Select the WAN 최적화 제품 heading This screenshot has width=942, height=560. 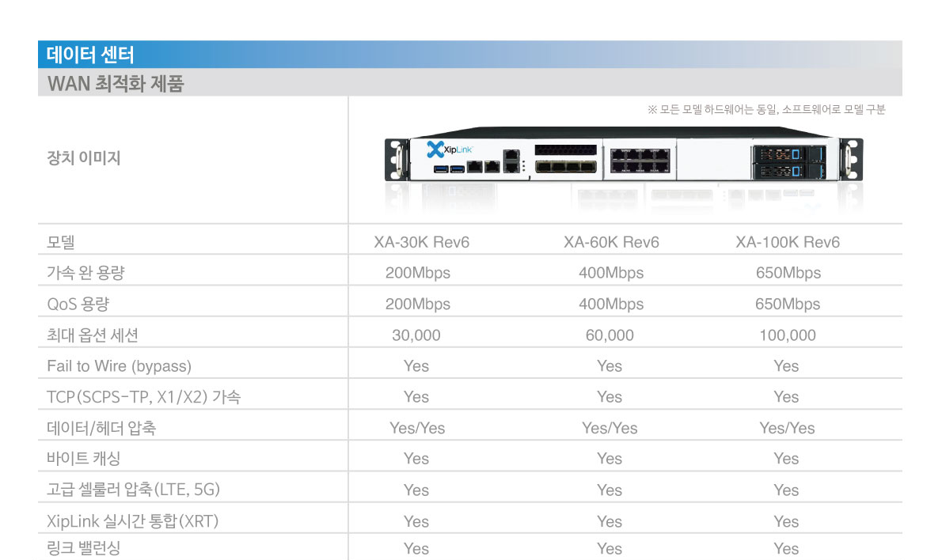(116, 83)
